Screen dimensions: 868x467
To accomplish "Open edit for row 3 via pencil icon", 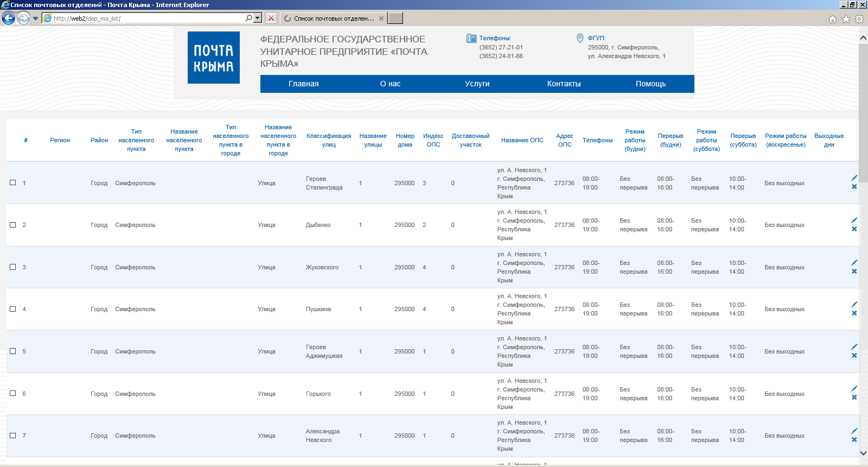I will coord(854,263).
